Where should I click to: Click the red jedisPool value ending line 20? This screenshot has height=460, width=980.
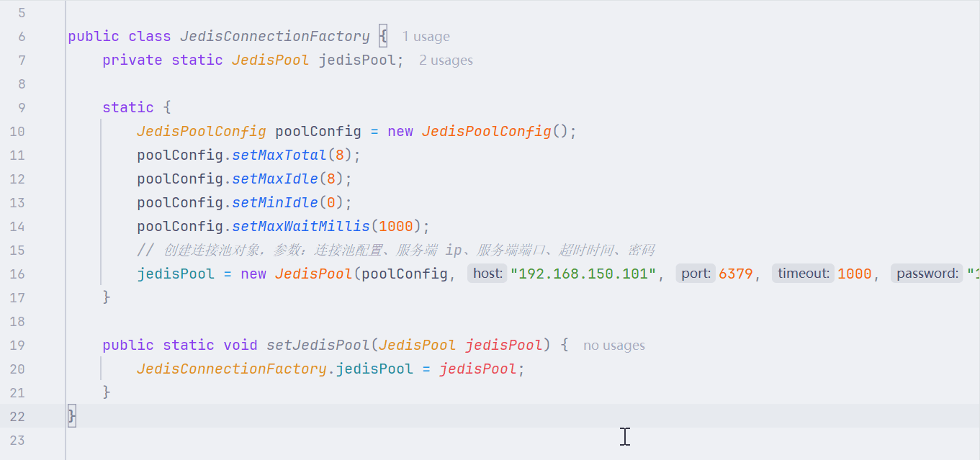[x=478, y=369]
